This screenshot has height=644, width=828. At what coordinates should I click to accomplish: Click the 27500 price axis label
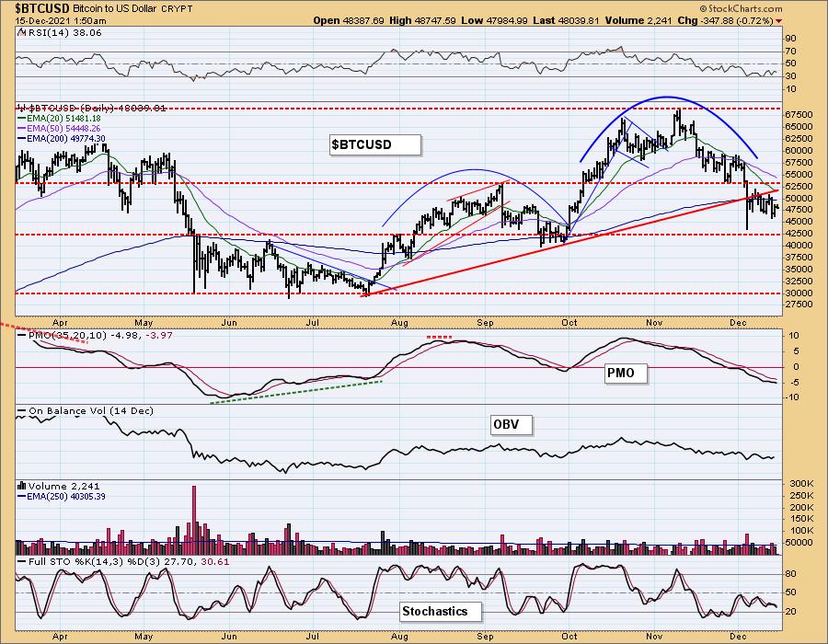pos(799,304)
